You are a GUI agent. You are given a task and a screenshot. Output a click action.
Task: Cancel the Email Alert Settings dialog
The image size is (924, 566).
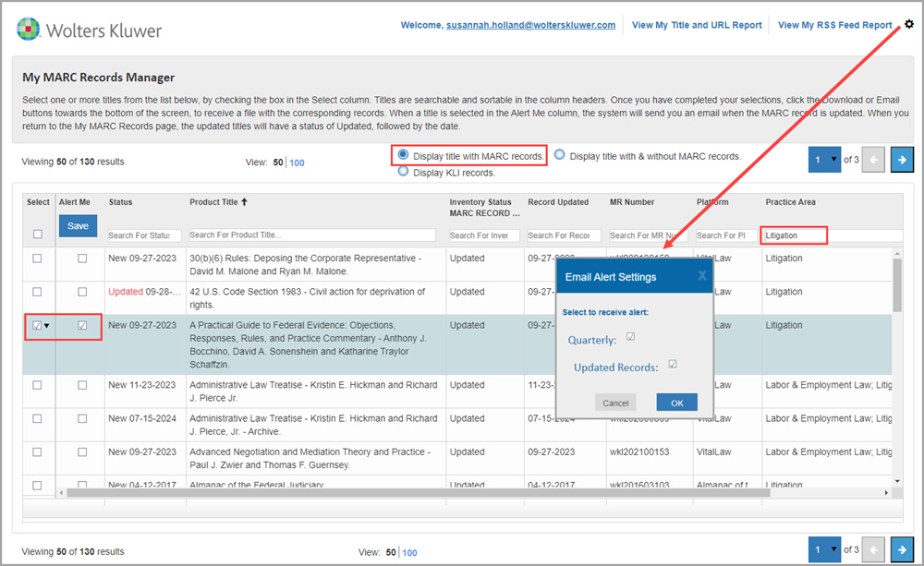[x=615, y=403]
